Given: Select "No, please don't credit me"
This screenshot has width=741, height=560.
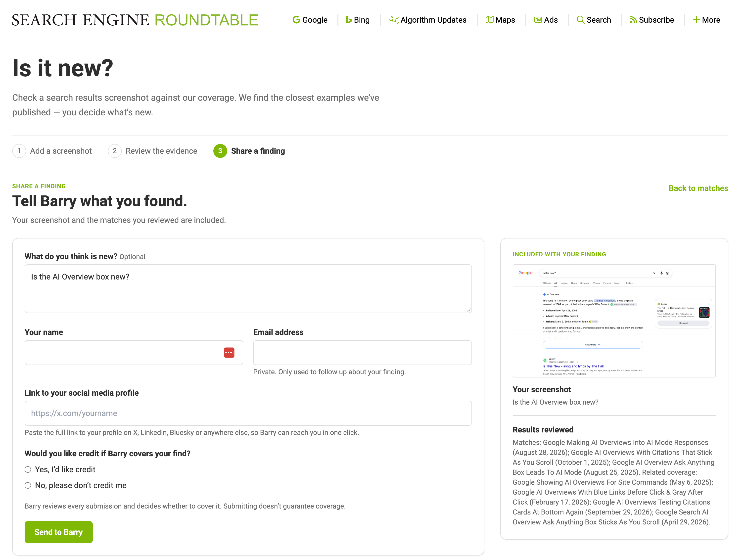Looking at the screenshot, I should click(x=28, y=485).
